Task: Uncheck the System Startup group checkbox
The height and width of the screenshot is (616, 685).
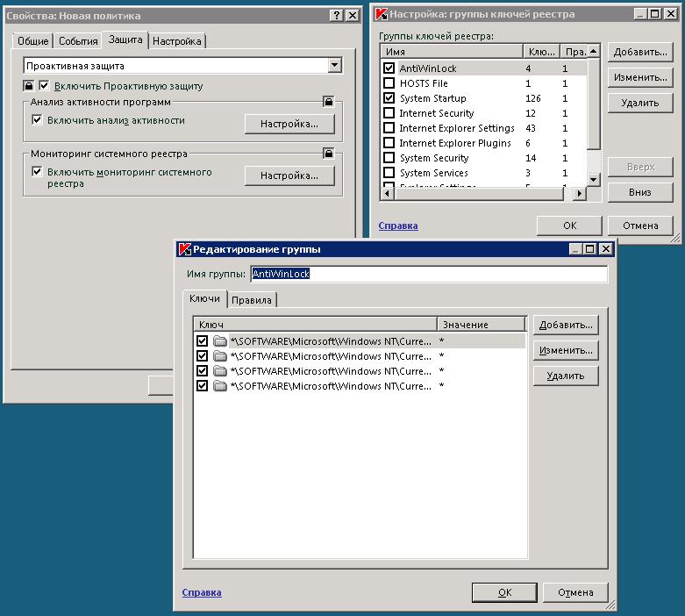Action: [389, 98]
